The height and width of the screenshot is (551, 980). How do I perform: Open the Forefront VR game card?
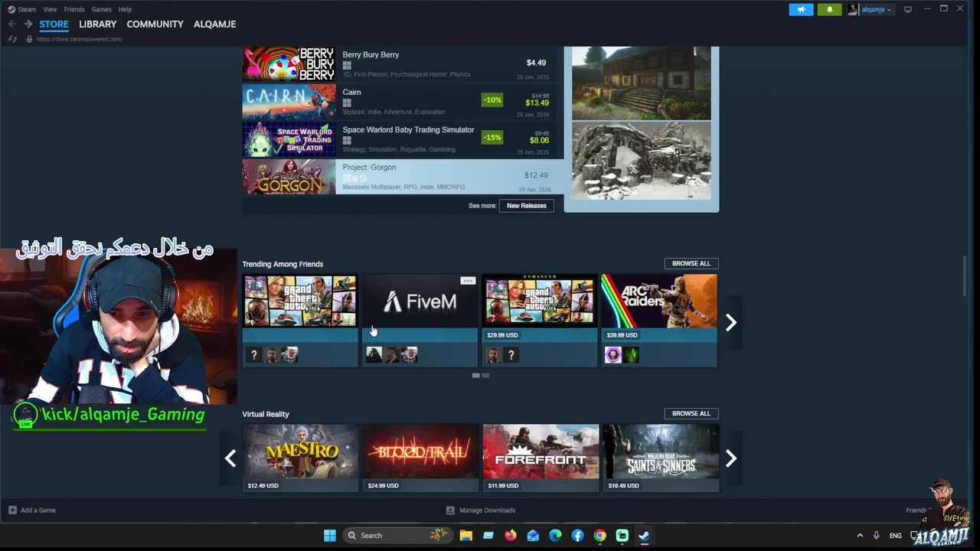540,458
